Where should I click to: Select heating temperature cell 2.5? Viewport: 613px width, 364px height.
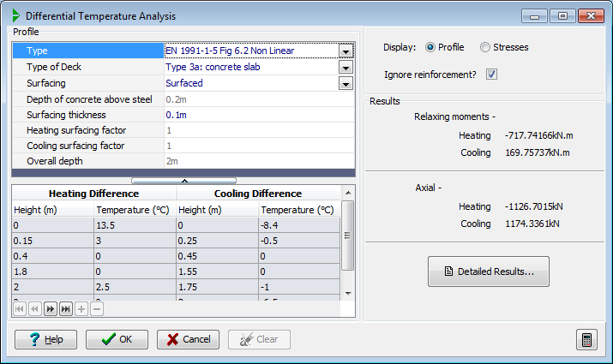click(x=135, y=287)
